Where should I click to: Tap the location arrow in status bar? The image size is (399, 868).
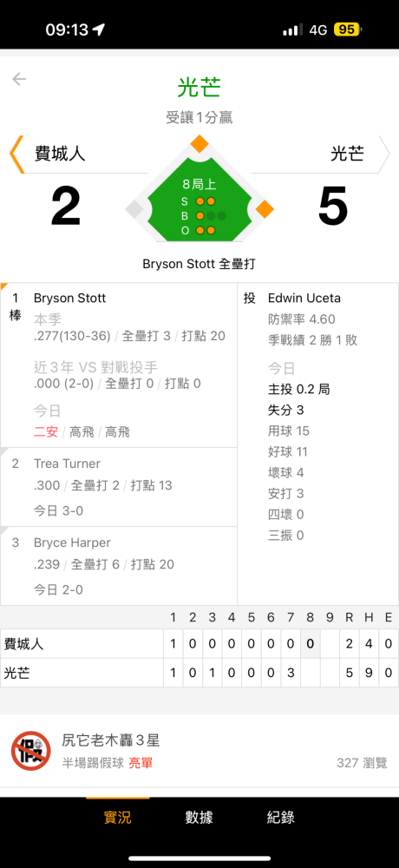(99, 30)
